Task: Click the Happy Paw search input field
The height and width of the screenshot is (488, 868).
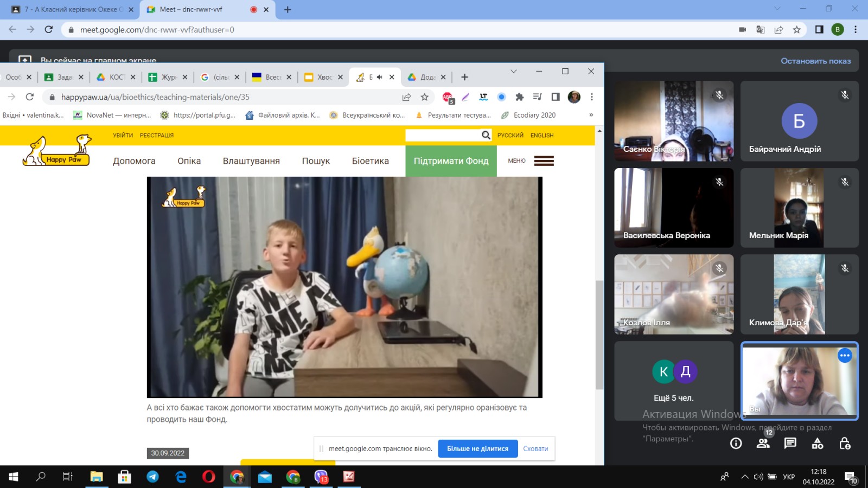Action: (443, 135)
